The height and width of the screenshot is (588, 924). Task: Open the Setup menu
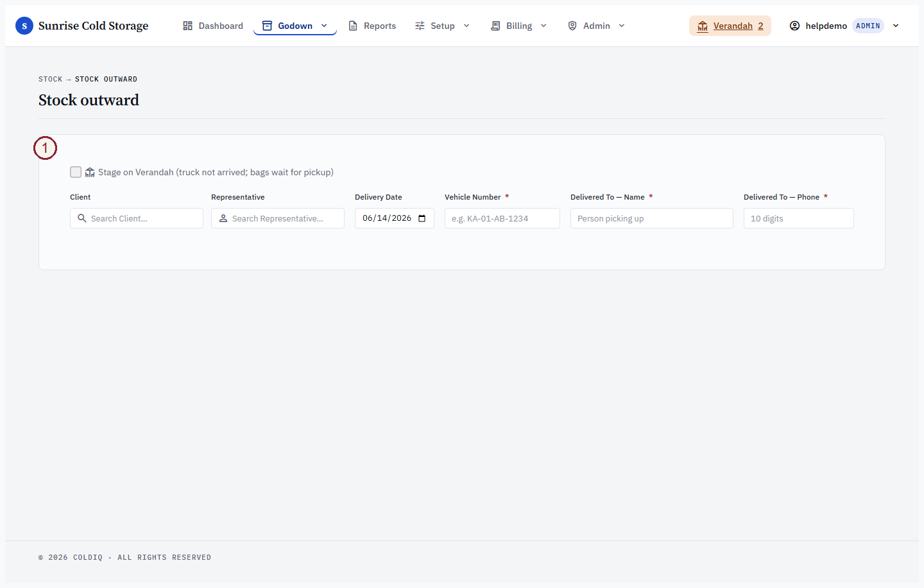tap(443, 26)
